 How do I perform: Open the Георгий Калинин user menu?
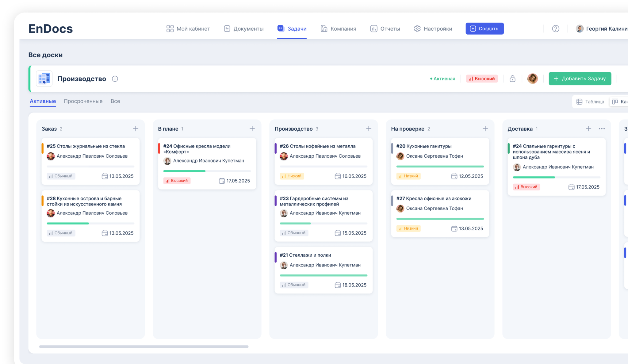(602, 29)
